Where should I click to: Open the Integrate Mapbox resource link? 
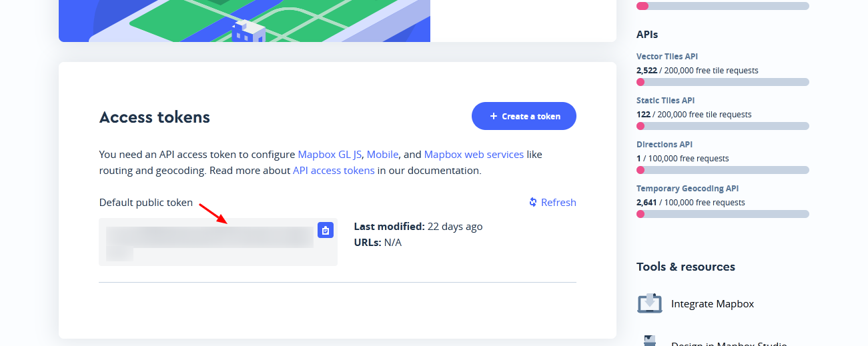pos(713,303)
